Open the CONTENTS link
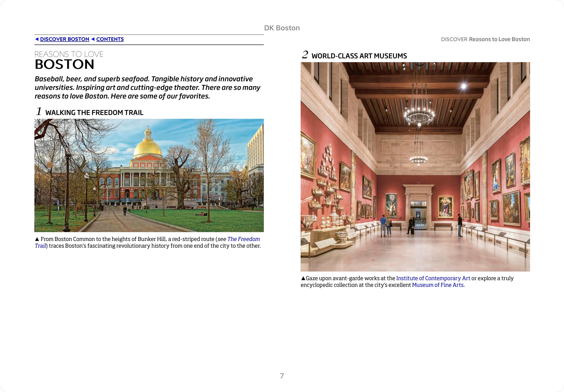This screenshot has width=564, height=392. 110,39
